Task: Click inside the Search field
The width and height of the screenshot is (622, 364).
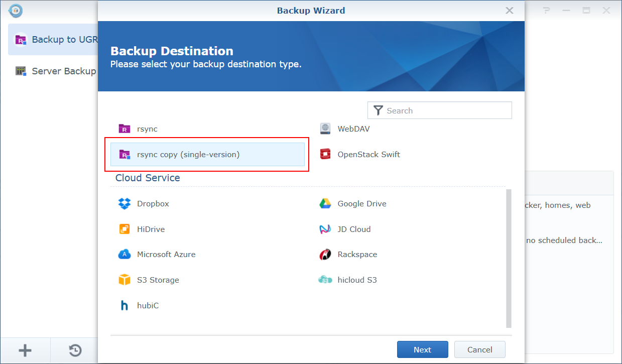Action: 440,110
